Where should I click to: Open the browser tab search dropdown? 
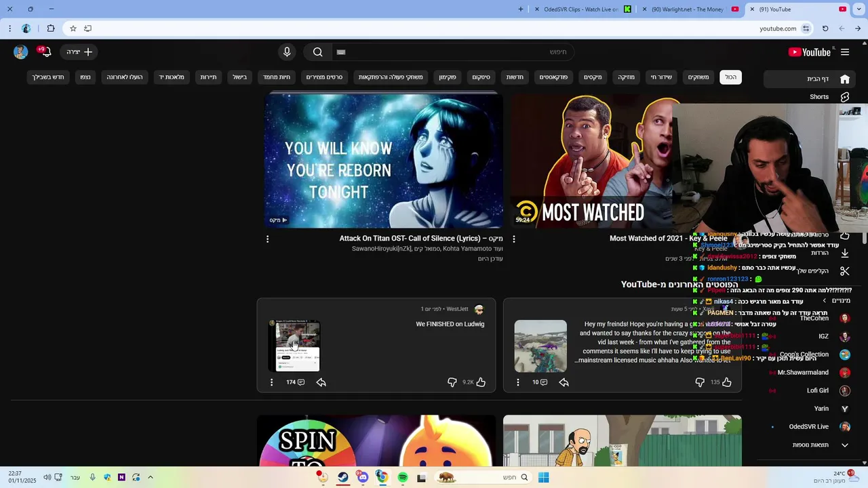click(859, 9)
